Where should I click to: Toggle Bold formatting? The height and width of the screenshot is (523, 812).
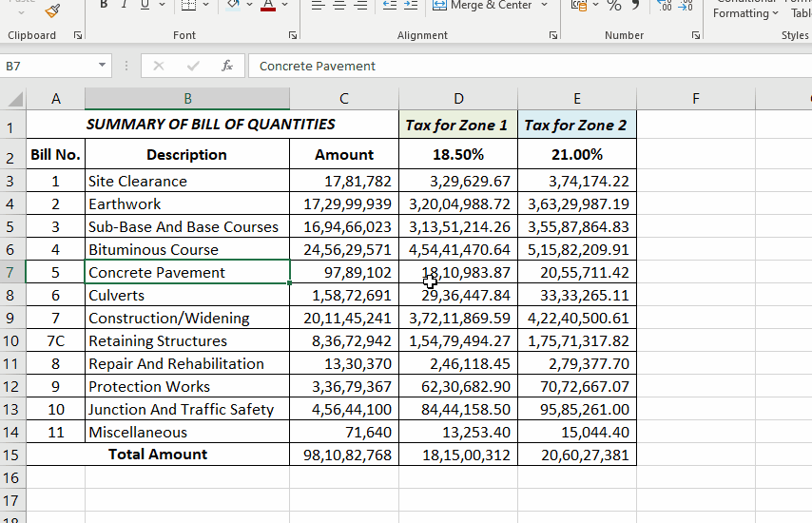point(104,5)
